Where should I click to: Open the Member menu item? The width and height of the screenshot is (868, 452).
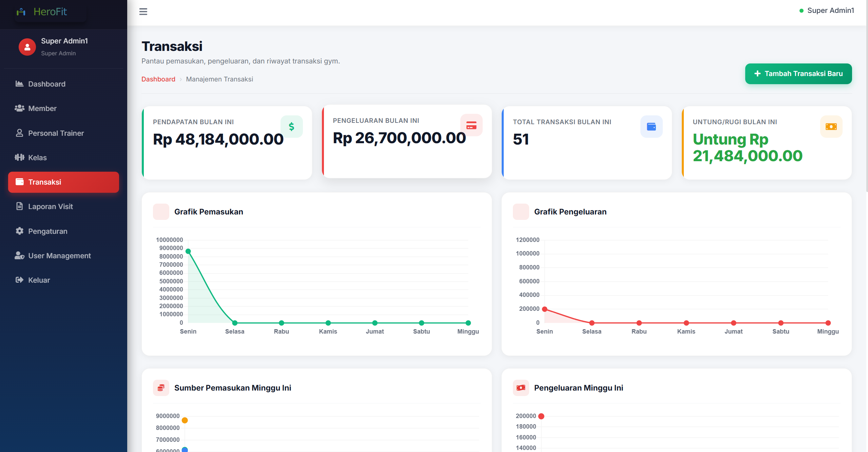[x=63, y=108]
